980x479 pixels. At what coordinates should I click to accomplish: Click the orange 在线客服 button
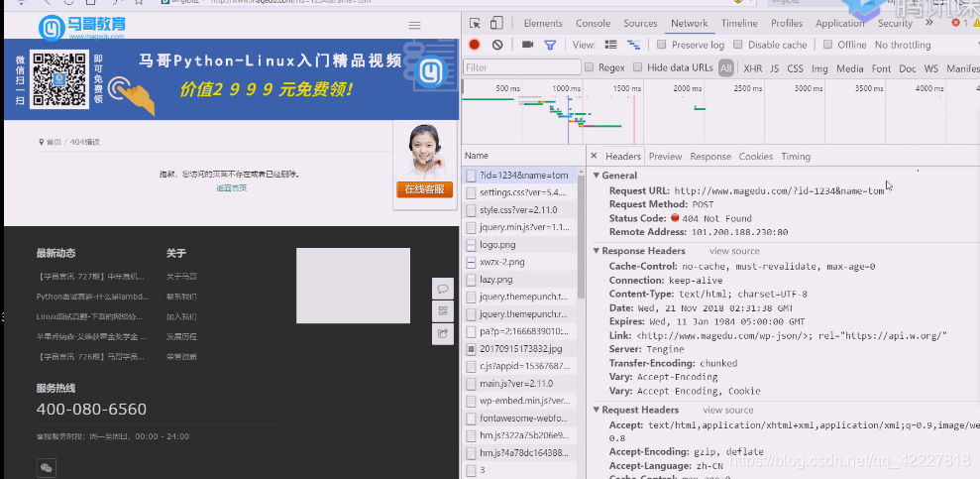[424, 189]
